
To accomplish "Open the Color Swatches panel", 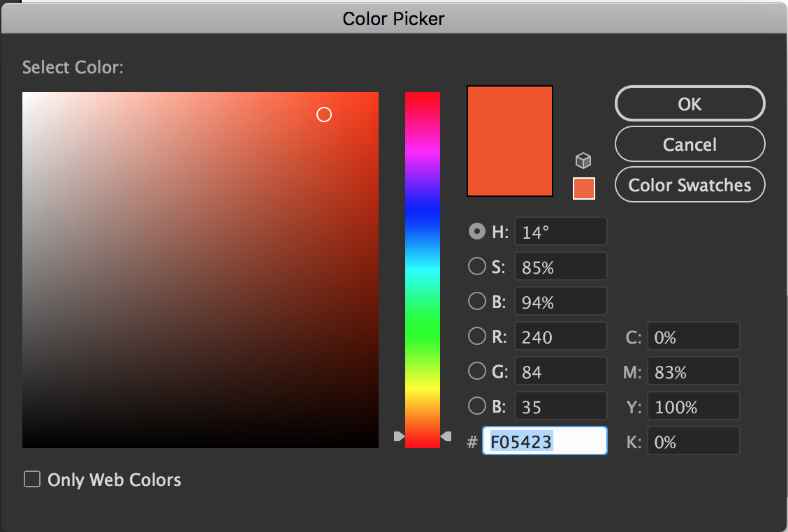I will tap(689, 184).
